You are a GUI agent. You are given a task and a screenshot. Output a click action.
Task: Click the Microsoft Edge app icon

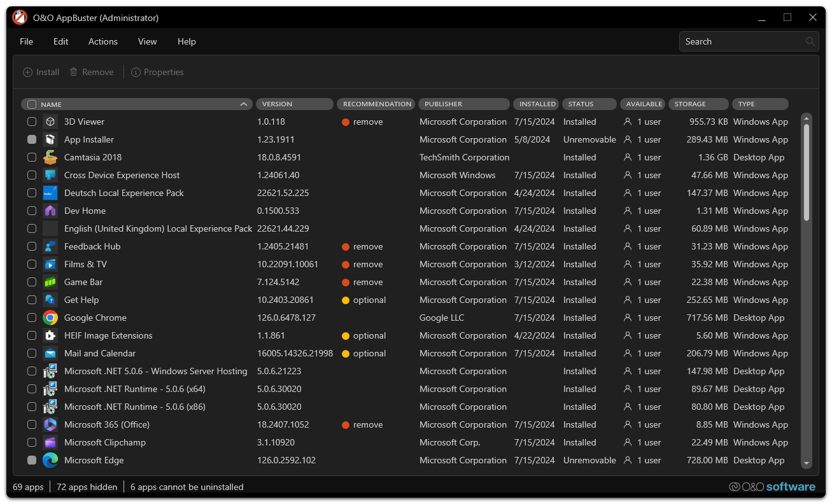(x=50, y=460)
